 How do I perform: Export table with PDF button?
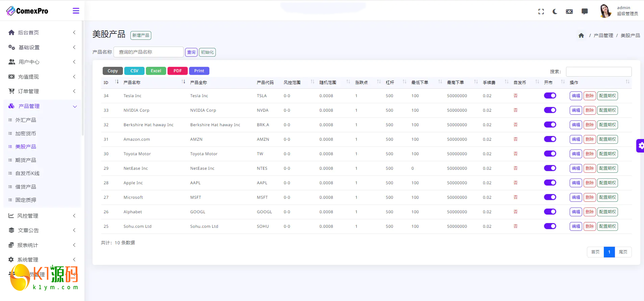(x=178, y=71)
